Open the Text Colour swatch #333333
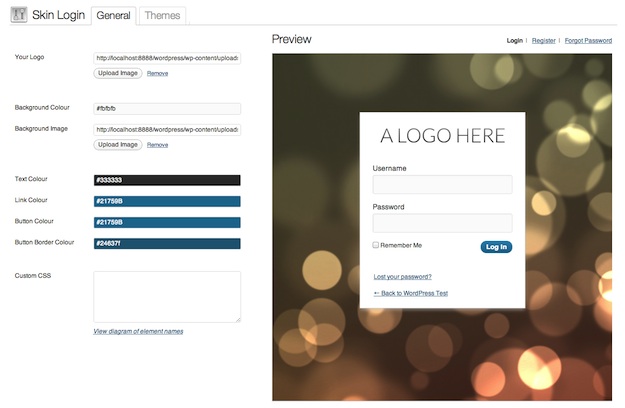Viewport: 625px width, 408px height. (167, 180)
